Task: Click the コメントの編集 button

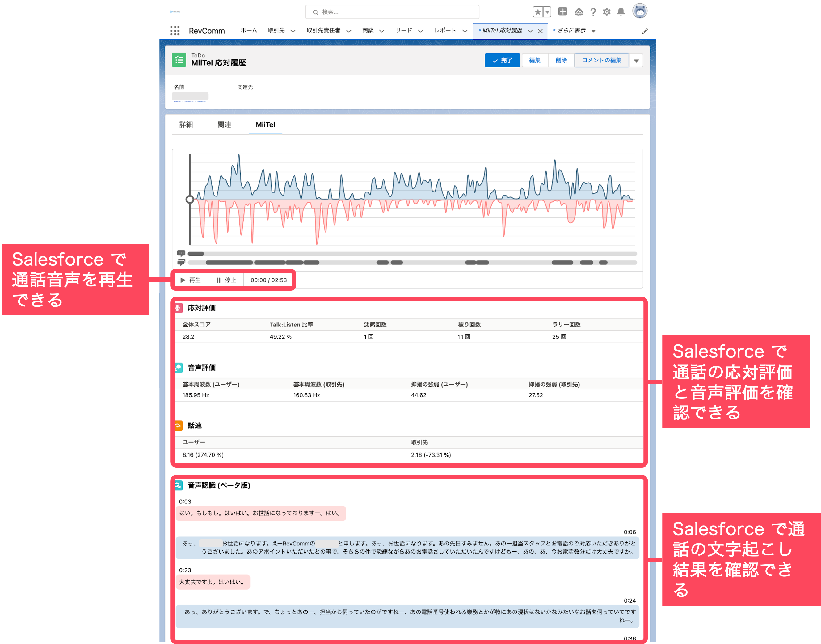Action: point(602,60)
